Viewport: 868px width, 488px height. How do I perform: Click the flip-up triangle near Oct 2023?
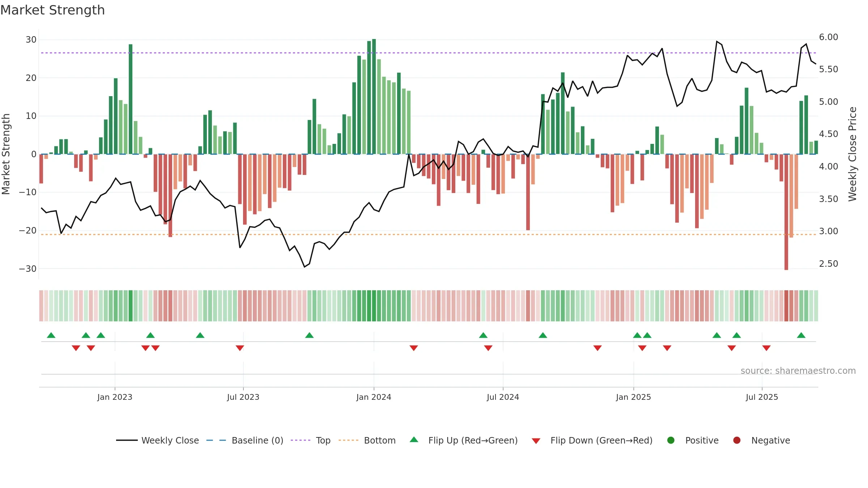click(309, 335)
